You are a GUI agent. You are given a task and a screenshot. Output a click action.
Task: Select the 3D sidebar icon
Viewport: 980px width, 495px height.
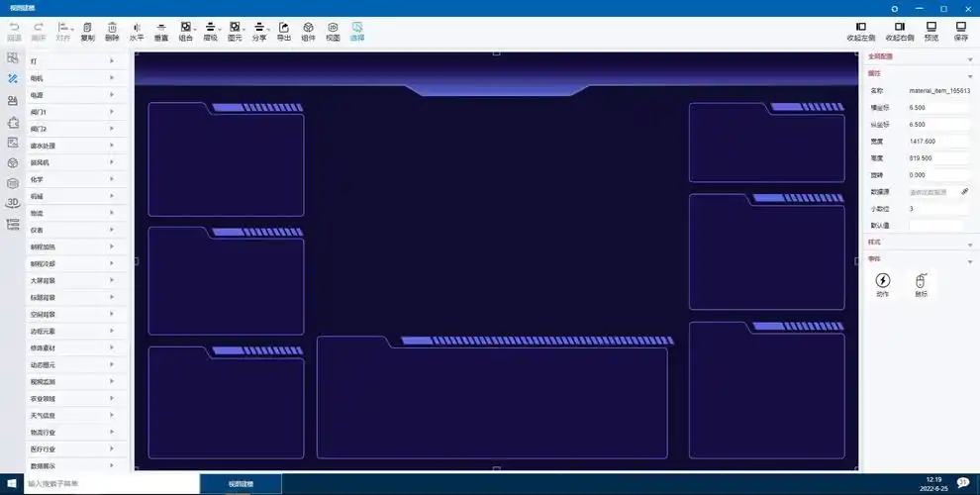(x=13, y=202)
